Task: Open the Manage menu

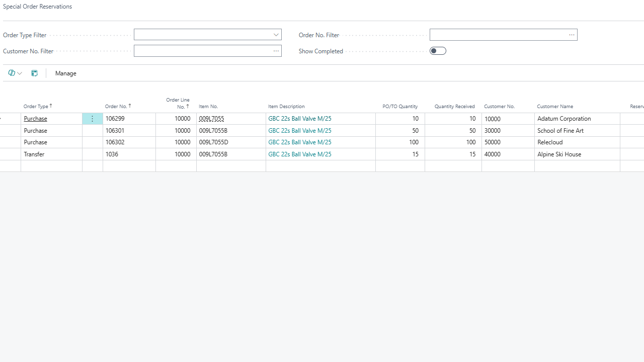Action: (x=65, y=73)
